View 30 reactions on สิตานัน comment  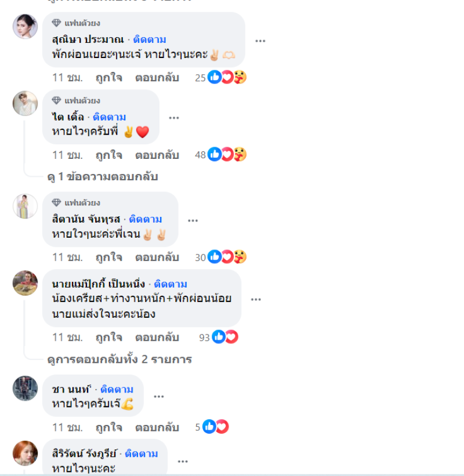tap(221, 257)
